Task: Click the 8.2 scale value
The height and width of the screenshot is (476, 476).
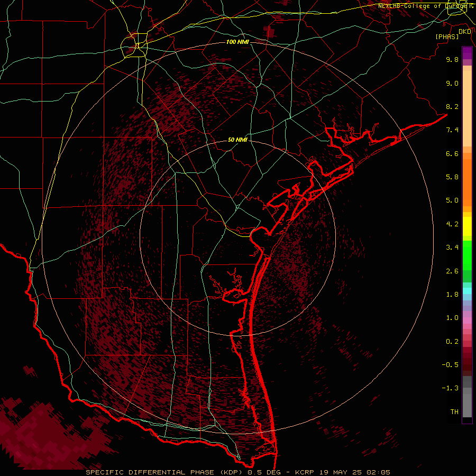Action: (452, 106)
